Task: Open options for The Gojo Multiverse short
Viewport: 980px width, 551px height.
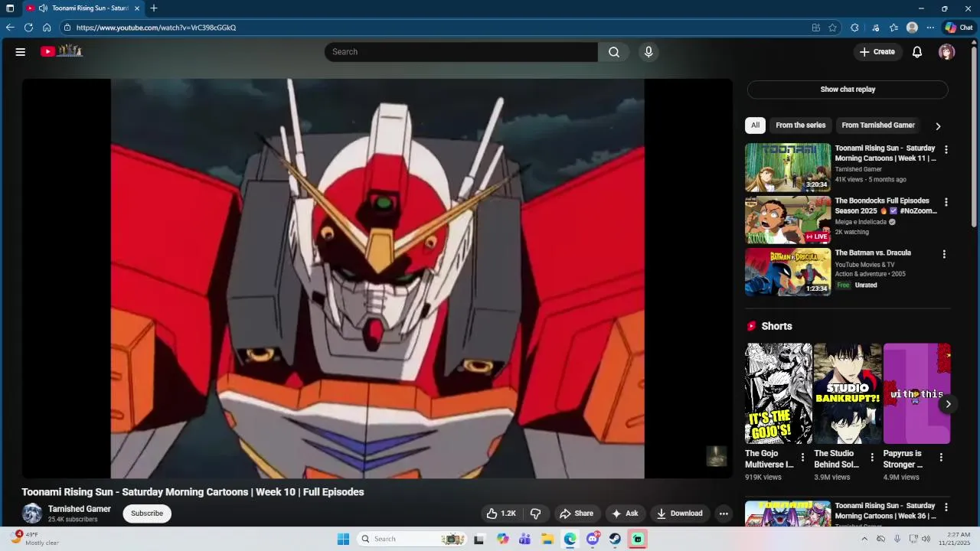Action: 802,458
